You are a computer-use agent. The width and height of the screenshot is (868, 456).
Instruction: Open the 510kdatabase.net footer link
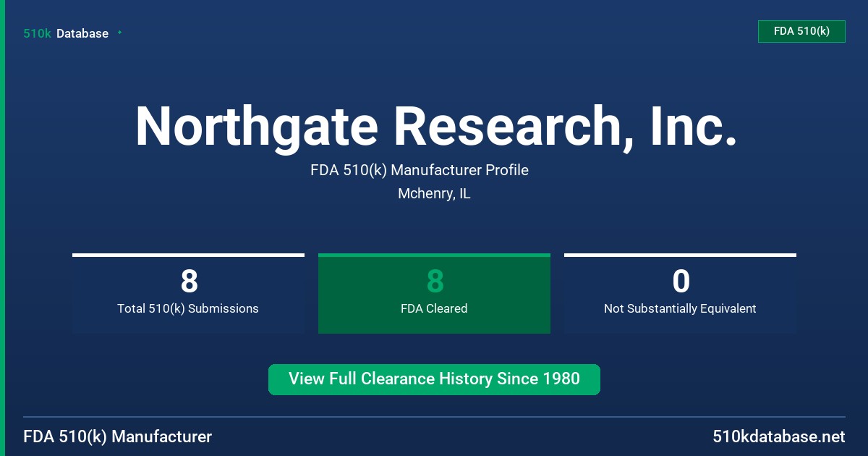(778, 436)
